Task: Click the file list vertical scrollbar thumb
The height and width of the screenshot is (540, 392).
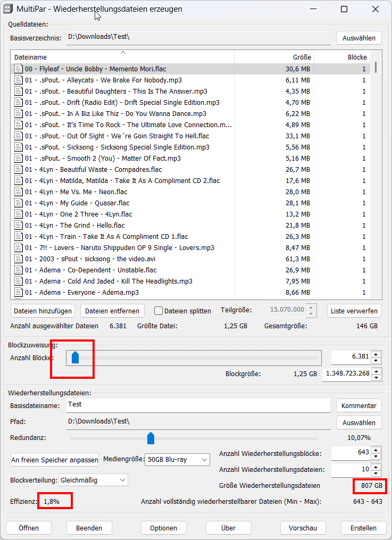Action: 376,67
